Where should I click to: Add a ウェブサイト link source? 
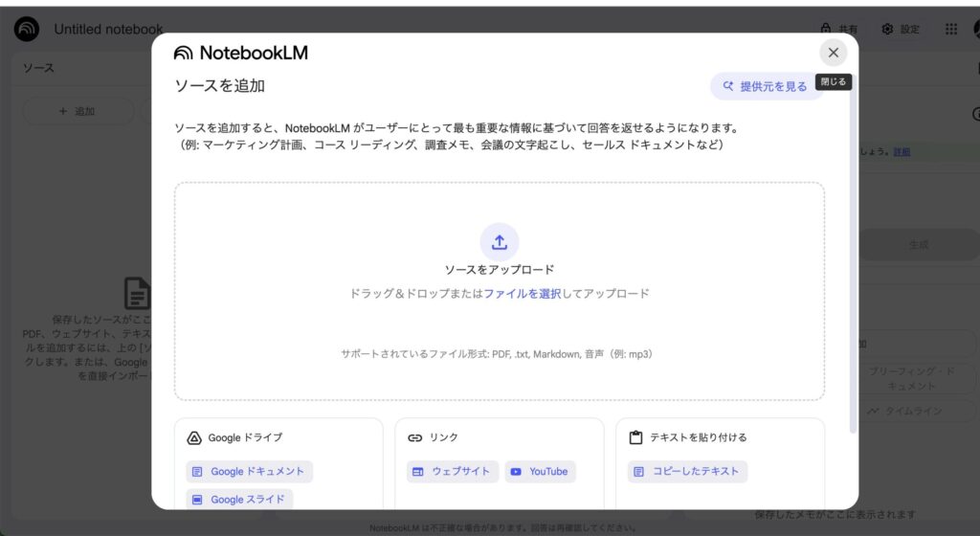453,472
